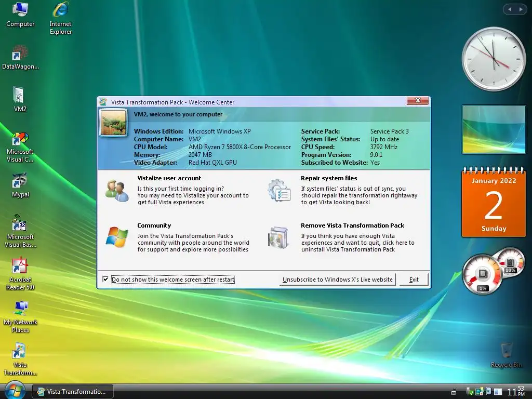
Task: Open the My Network Places icon
Action: tap(20, 317)
